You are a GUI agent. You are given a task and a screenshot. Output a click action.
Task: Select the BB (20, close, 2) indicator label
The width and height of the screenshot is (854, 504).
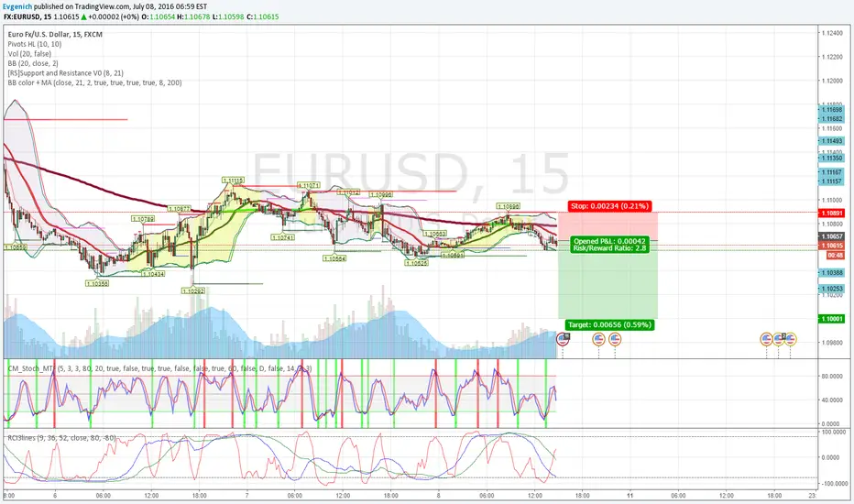[33, 63]
